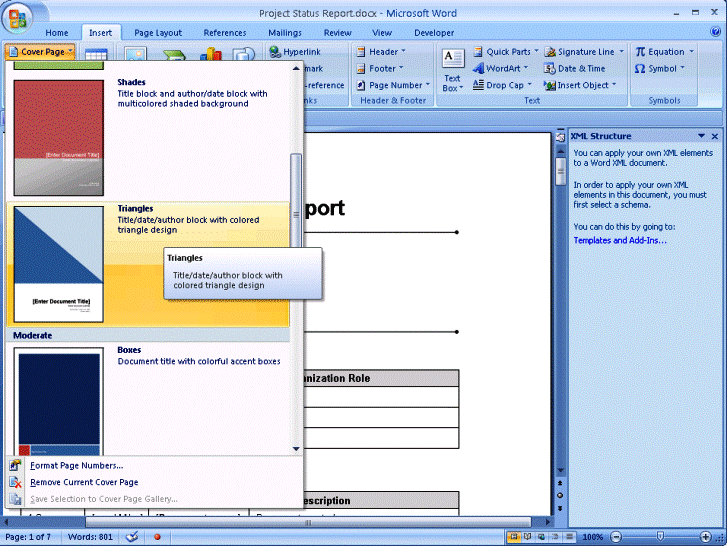727x546 pixels.
Task: Go to previous page double-arrow button
Action: click(x=560, y=483)
